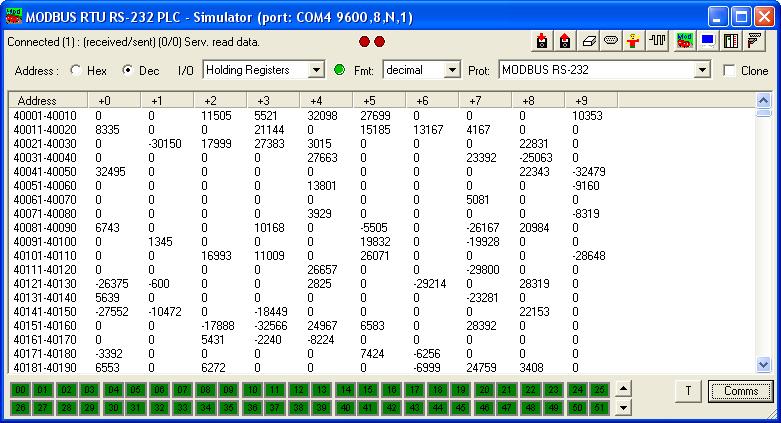The image size is (781, 423).
Task: Click the load-from-disk icon with up arrow
Action: click(565, 41)
